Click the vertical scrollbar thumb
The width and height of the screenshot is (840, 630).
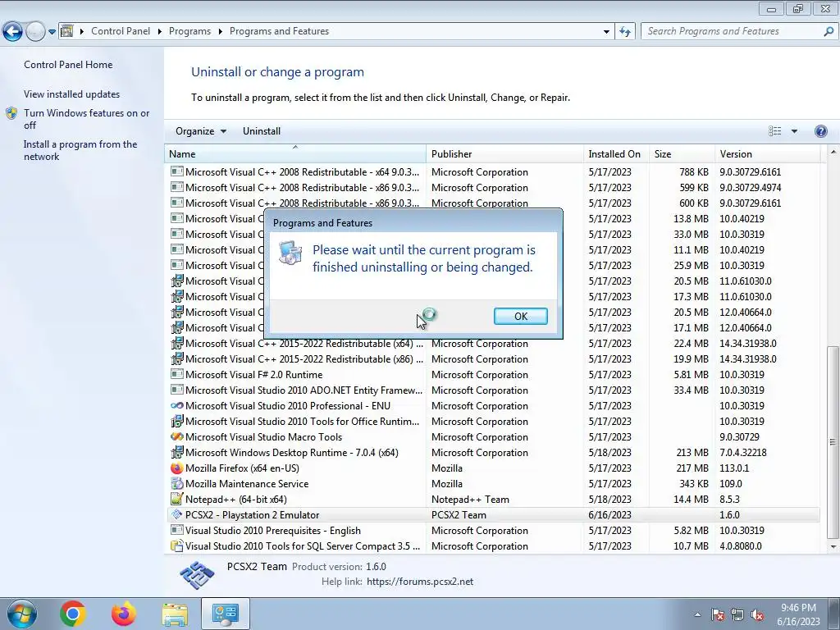coord(833,441)
